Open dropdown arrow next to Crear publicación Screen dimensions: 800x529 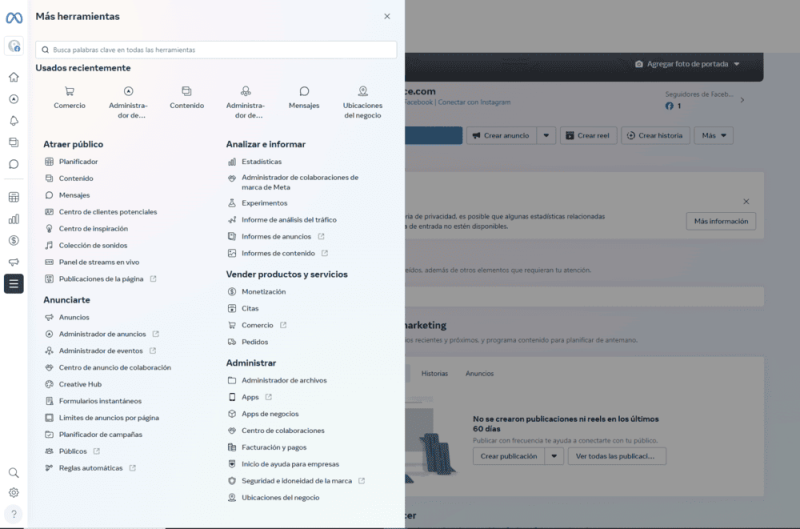(x=554, y=456)
